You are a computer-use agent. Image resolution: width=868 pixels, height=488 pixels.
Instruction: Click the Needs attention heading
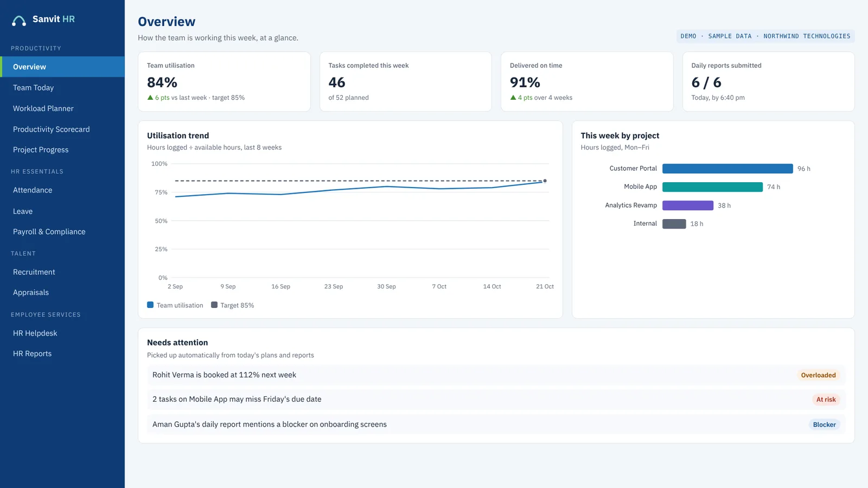tap(177, 343)
